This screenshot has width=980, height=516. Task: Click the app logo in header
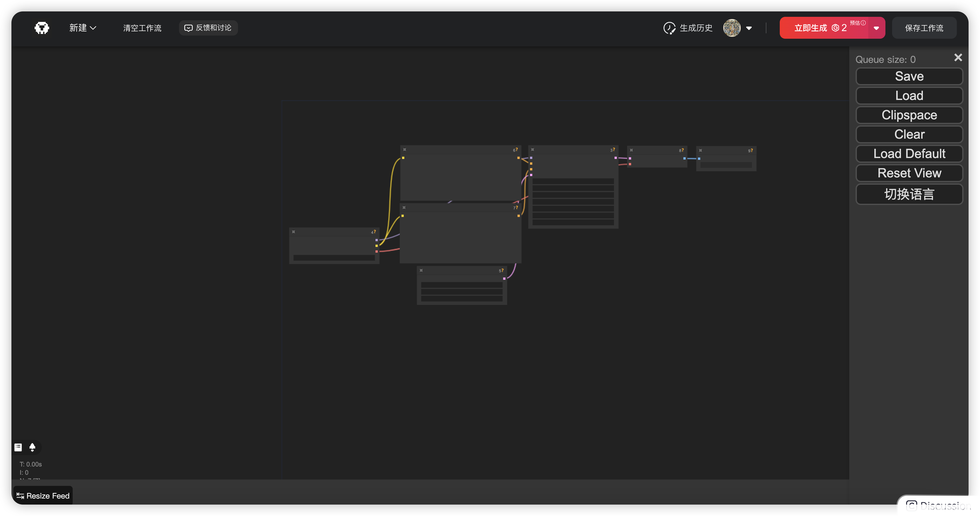tap(42, 28)
